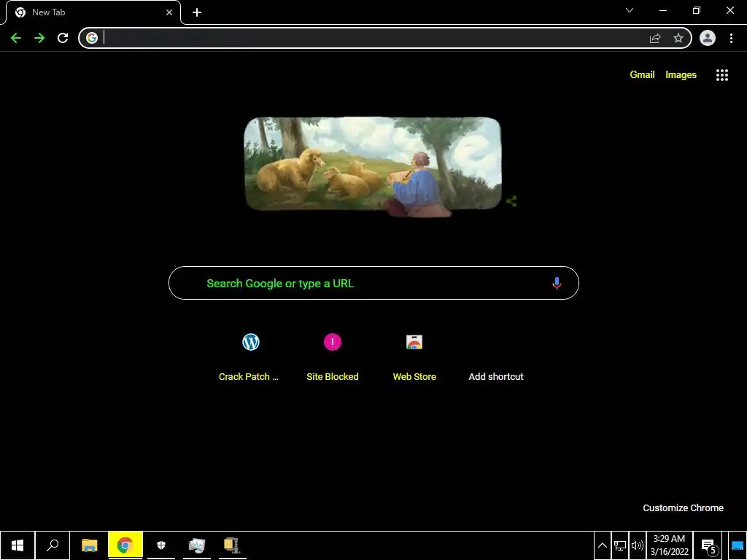Open the Chrome three-dot menu
Screen dimensions: 747x560
pyautogui.click(x=731, y=38)
